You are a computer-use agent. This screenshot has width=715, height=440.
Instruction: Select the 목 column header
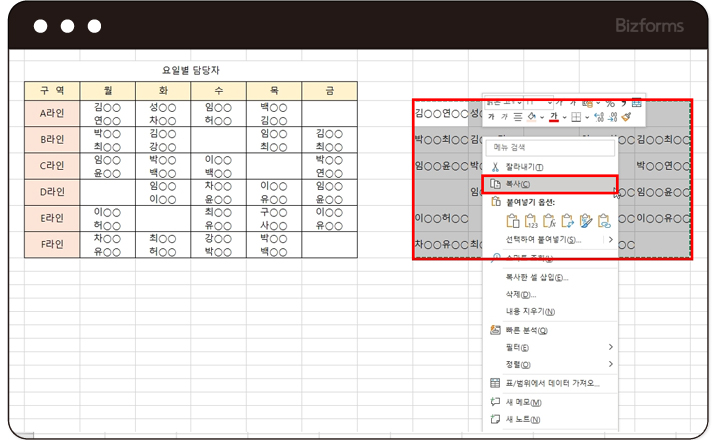click(274, 91)
